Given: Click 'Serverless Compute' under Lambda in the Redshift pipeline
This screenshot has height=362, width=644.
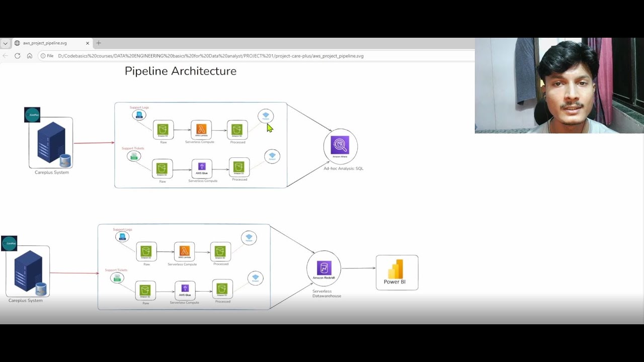Looking at the screenshot, I should (182, 264).
